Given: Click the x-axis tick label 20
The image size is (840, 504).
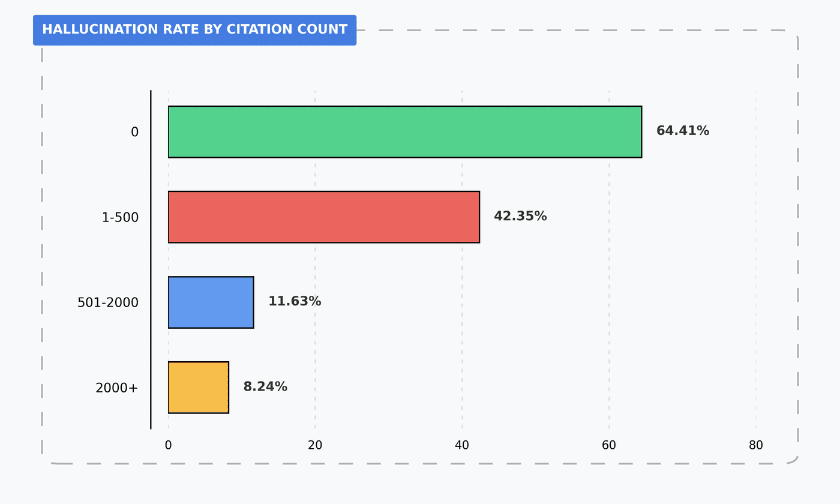Looking at the screenshot, I should (x=315, y=445).
